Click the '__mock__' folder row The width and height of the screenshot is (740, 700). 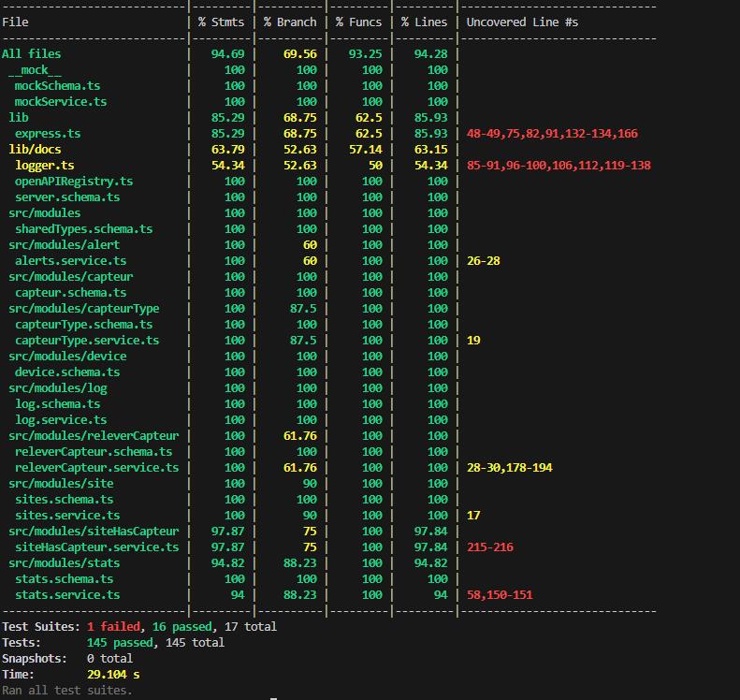(x=35, y=70)
